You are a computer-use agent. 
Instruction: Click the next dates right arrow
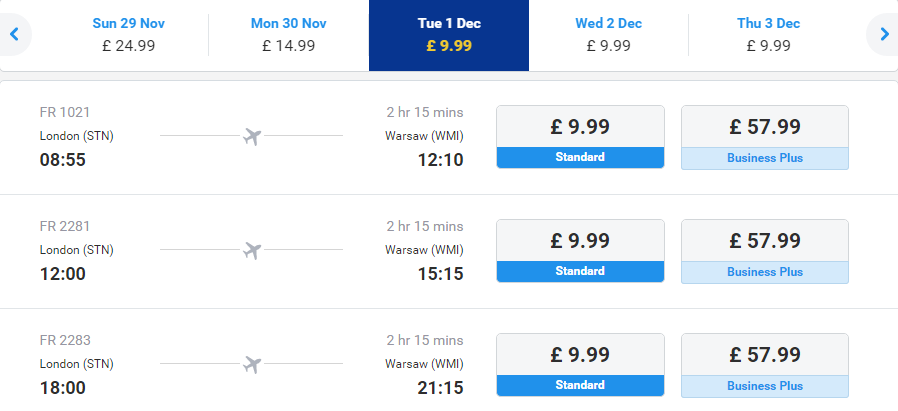click(x=884, y=34)
